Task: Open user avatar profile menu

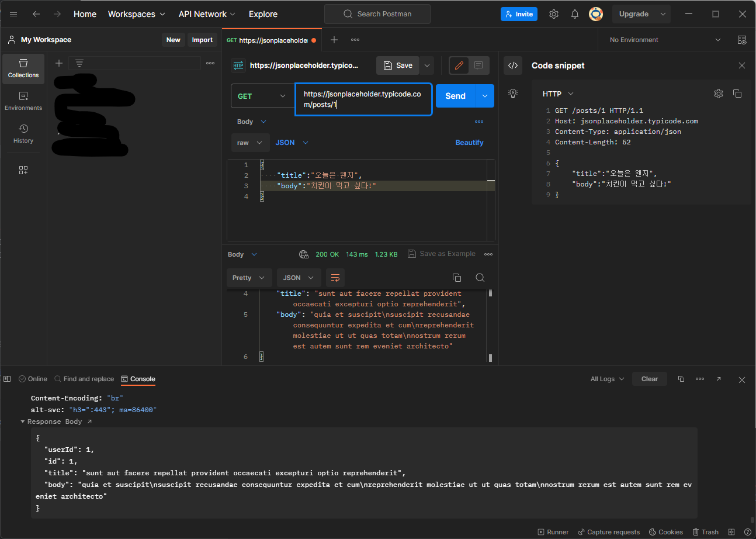Action: point(596,14)
